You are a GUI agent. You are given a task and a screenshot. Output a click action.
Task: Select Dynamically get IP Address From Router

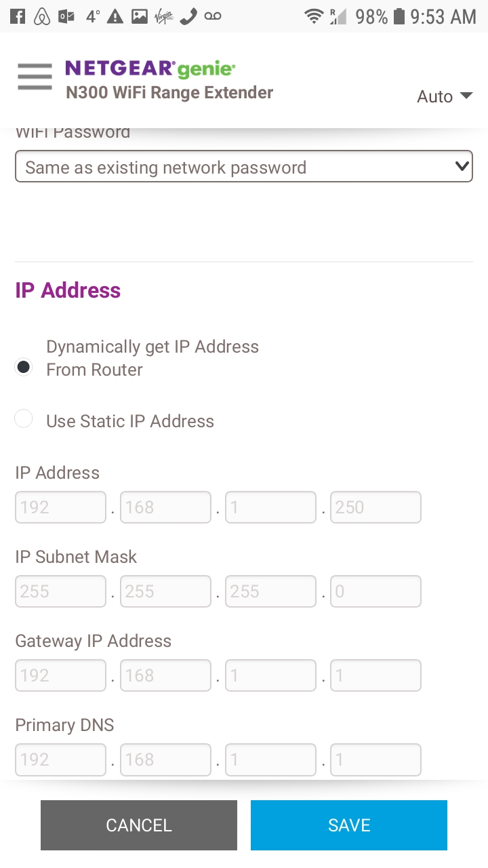click(x=23, y=366)
